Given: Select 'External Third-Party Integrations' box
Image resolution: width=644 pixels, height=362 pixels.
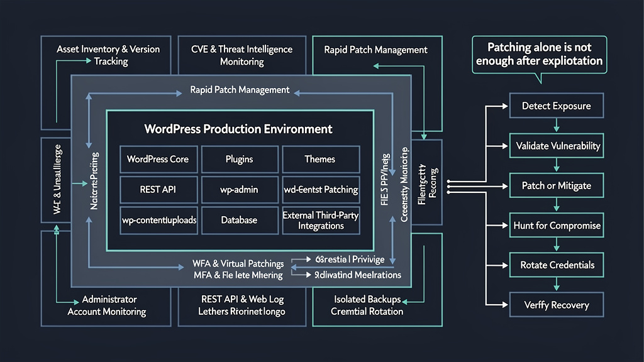Looking at the screenshot, I should click(321, 221).
